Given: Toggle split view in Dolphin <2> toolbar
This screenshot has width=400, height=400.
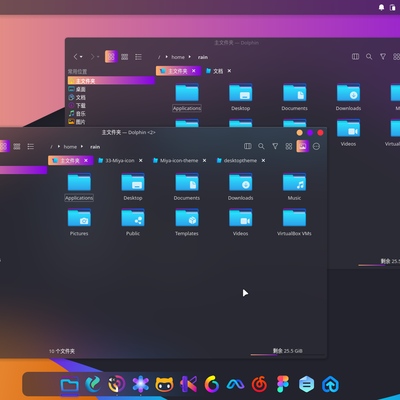Looking at the screenshot, I should [x=248, y=146].
